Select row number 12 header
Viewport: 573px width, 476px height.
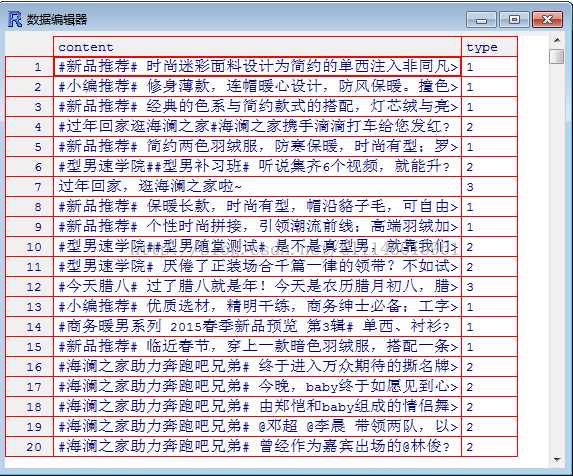click(30, 287)
